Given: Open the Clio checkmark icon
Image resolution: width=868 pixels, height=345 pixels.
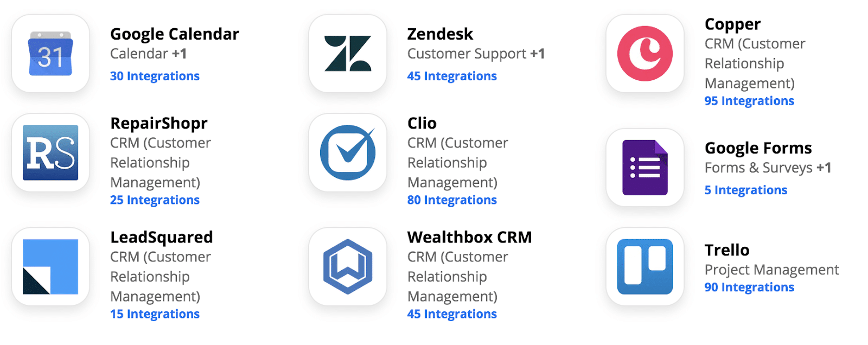Looking at the screenshot, I should (x=348, y=152).
